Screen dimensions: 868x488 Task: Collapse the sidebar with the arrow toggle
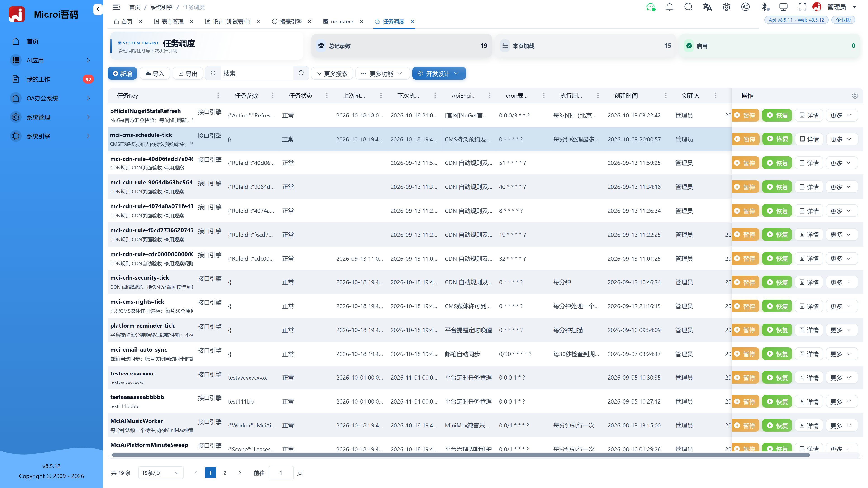point(98,9)
